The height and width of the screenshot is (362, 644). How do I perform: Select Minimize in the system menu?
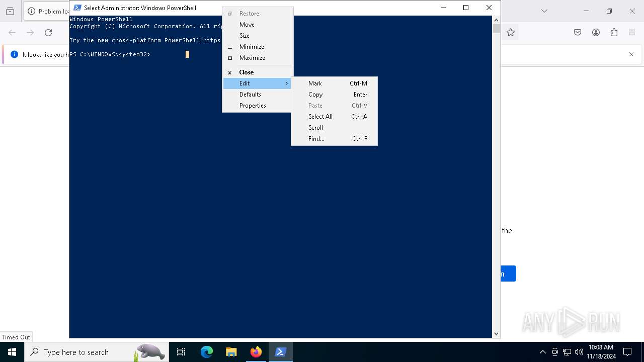click(x=258, y=47)
